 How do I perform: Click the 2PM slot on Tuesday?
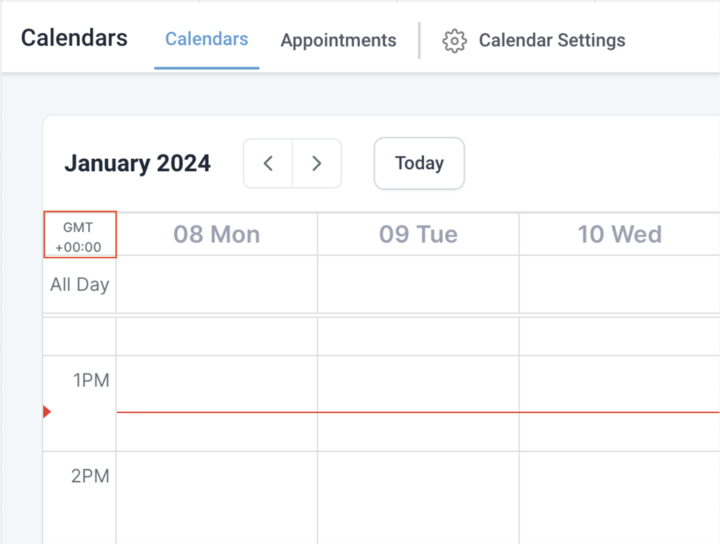[x=418, y=498]
